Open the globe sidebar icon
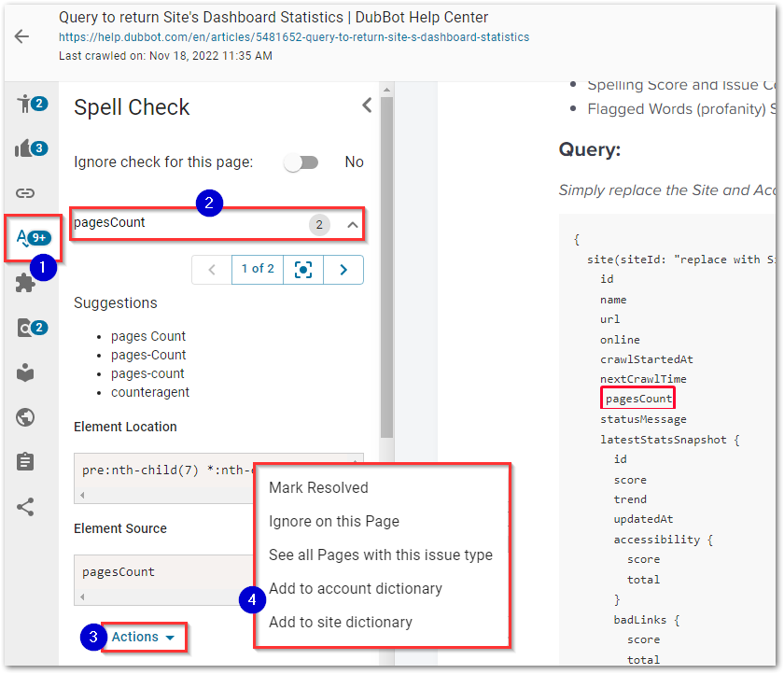This screenshot has width=784, height=674. 25,417
